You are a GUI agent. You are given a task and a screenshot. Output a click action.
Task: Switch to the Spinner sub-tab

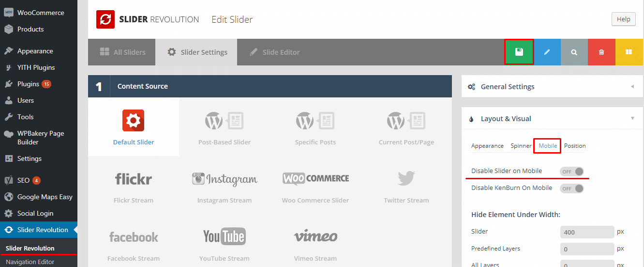tap(521, 146)
